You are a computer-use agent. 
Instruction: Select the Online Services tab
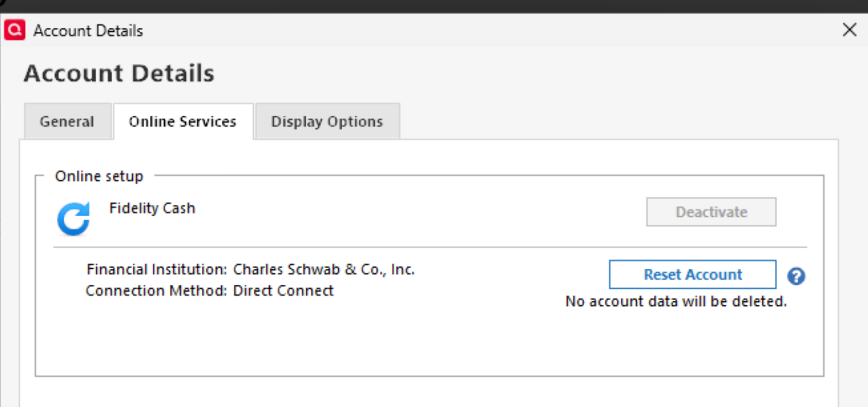tap(182, 122)
